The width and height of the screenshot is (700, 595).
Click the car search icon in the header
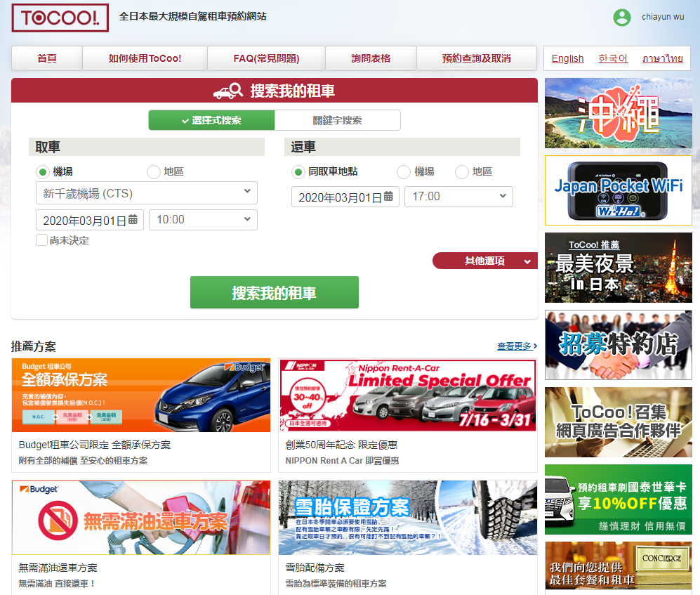[x=228, y=91]
